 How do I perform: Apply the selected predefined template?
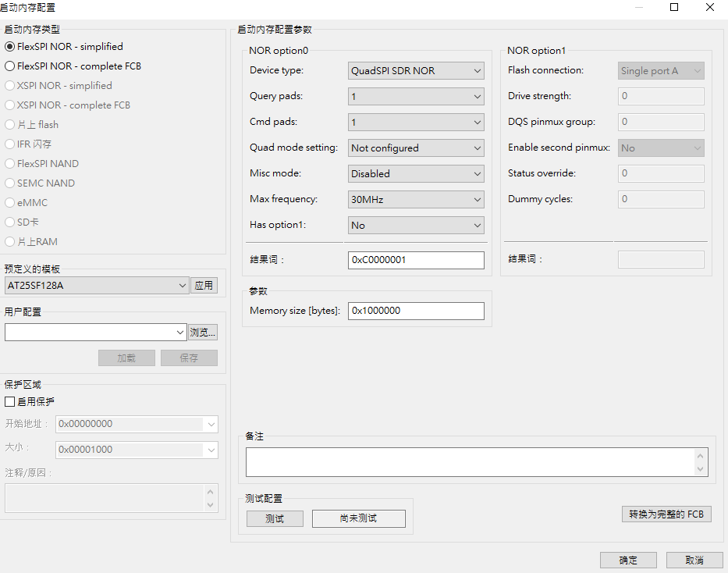click(x=204, y=285)
